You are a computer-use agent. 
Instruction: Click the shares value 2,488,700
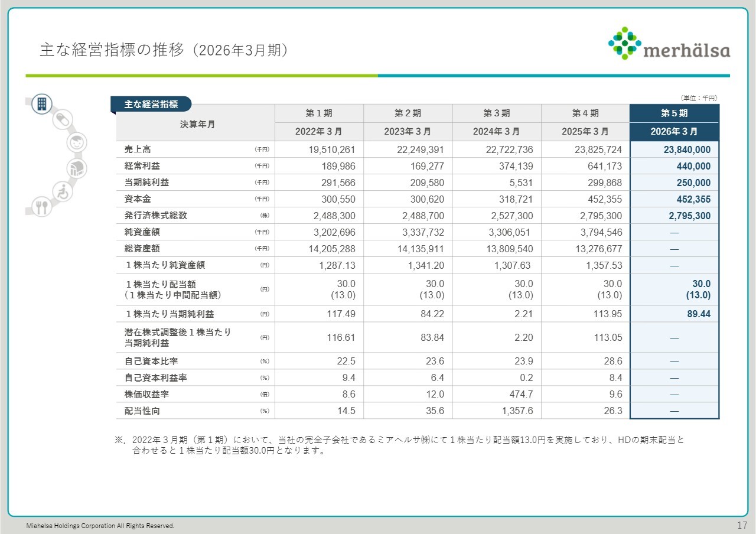click(422, 216)
